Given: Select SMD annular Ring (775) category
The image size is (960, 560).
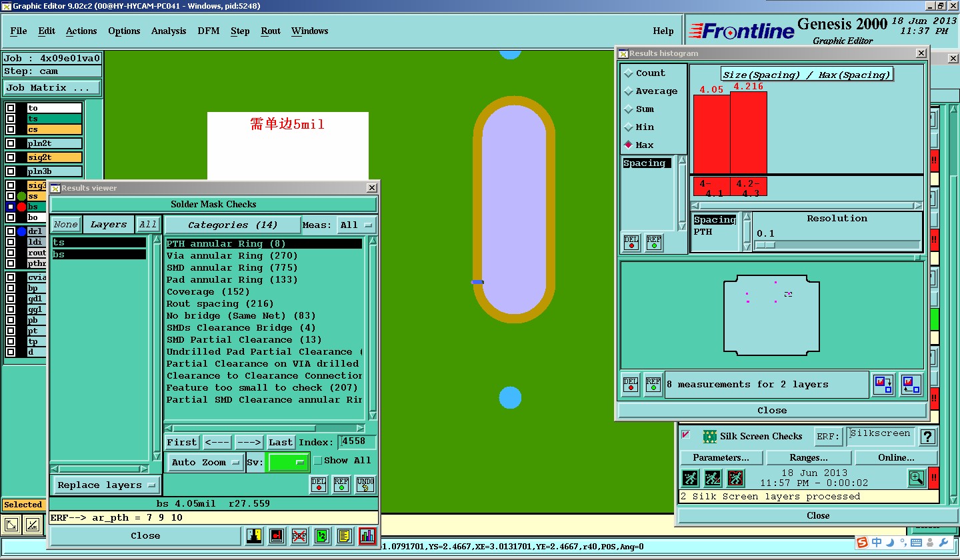Looking at the screenshot, I should (x=232, y=268).
